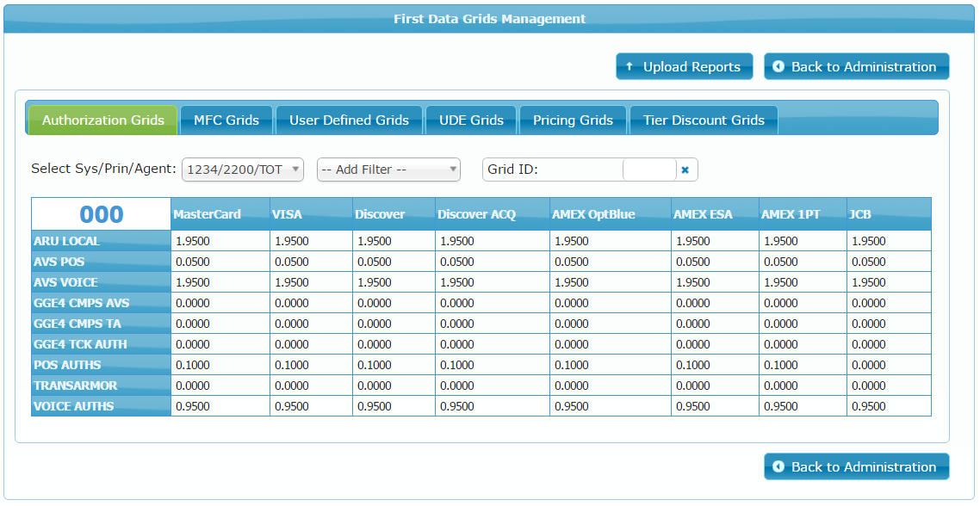Click the Grid ID input field

649,170
